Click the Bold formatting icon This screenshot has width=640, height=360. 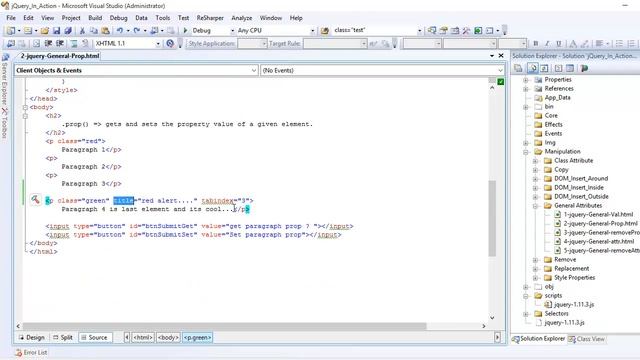pyautogui.click(x=536, y=43)
